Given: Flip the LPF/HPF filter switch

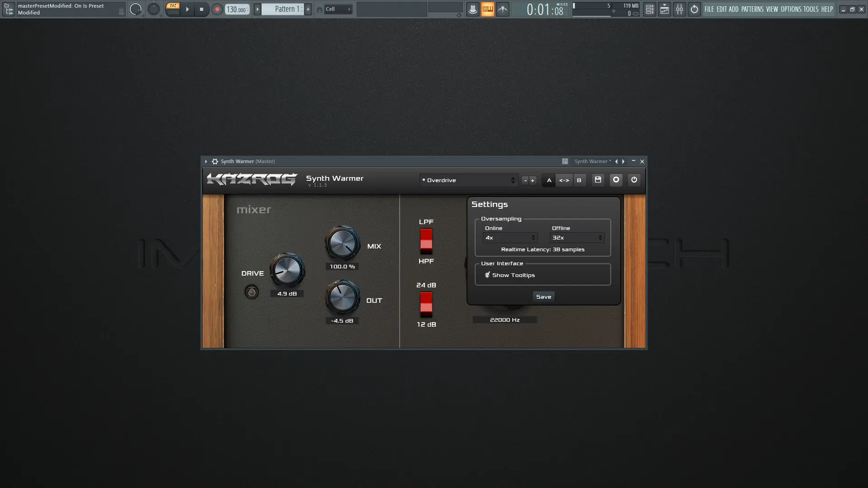Looking at the screenshot, I should point(426,241).
